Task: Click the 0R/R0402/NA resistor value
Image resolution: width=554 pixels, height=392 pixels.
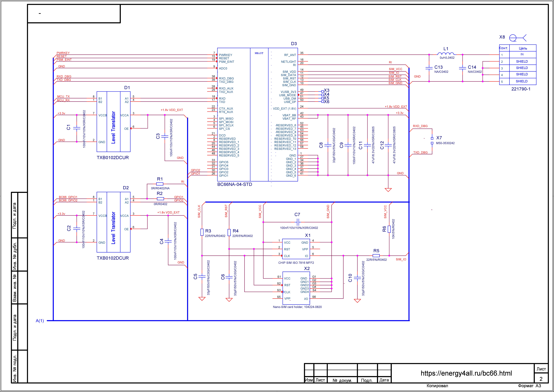Action: [160, 188]
